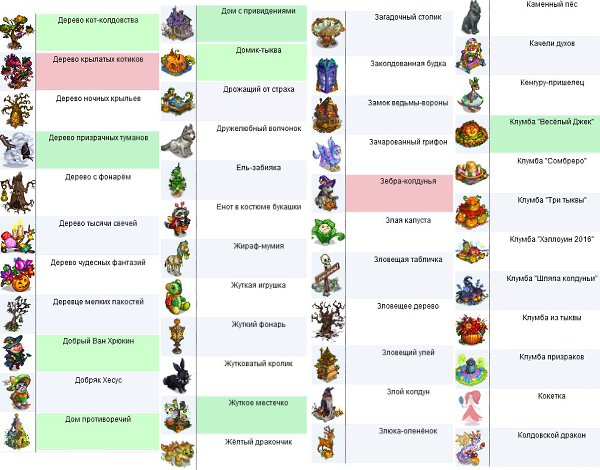Click the pink Зебра-колдунья cell

pos(399,193)
